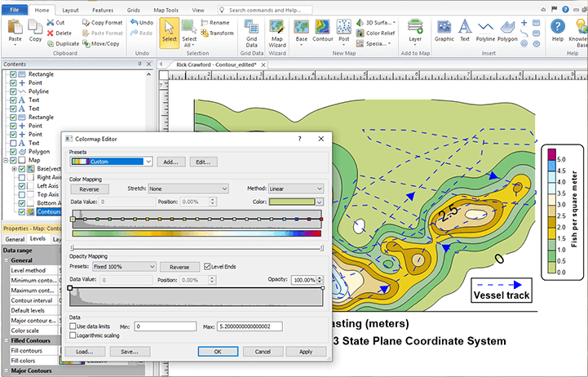Enable the Use data limits checkbox
588x377 pixels.
(73, 326)
